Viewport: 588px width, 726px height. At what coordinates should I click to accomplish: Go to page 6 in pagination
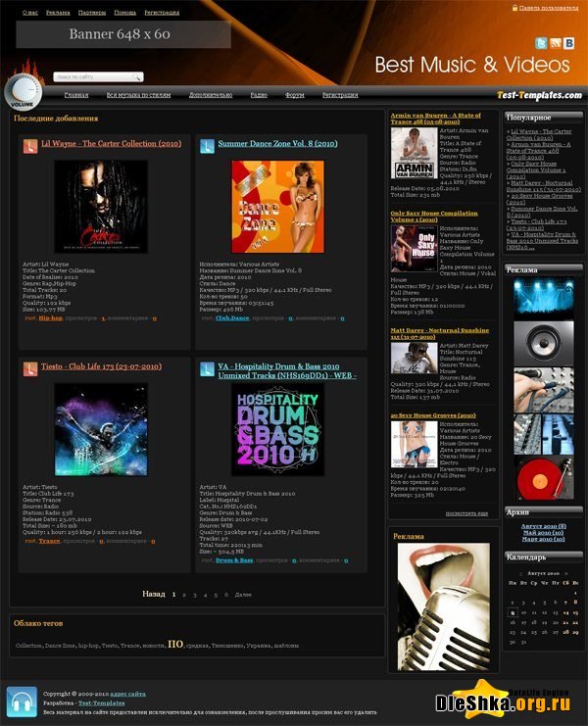pyautogui.click(x=226, y=595)
